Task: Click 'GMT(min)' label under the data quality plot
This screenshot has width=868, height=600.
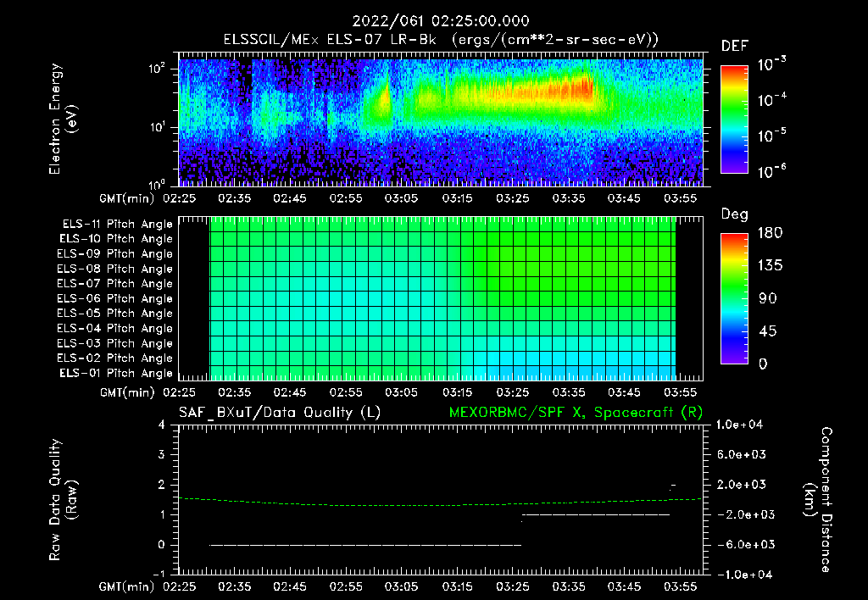Action: pos(127,586)
